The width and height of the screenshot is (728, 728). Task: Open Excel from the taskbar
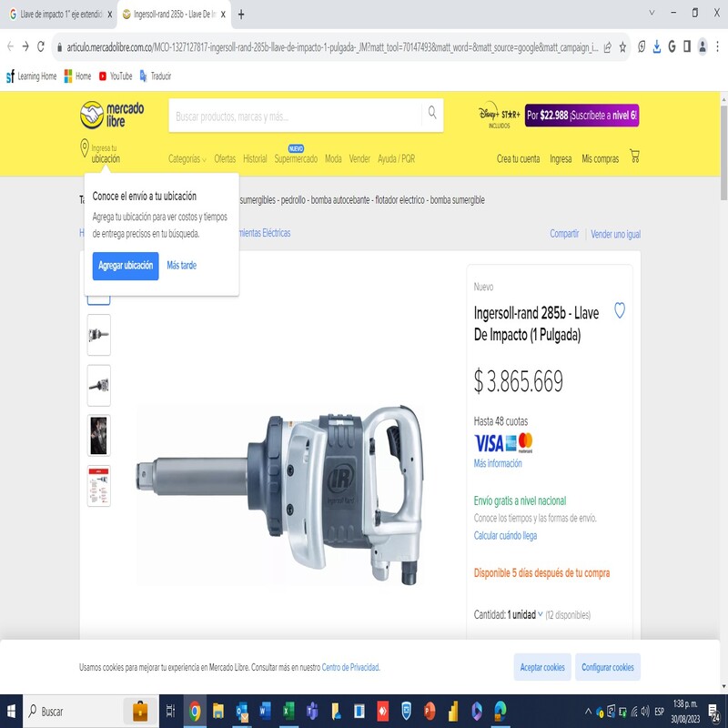pos(288,711)
